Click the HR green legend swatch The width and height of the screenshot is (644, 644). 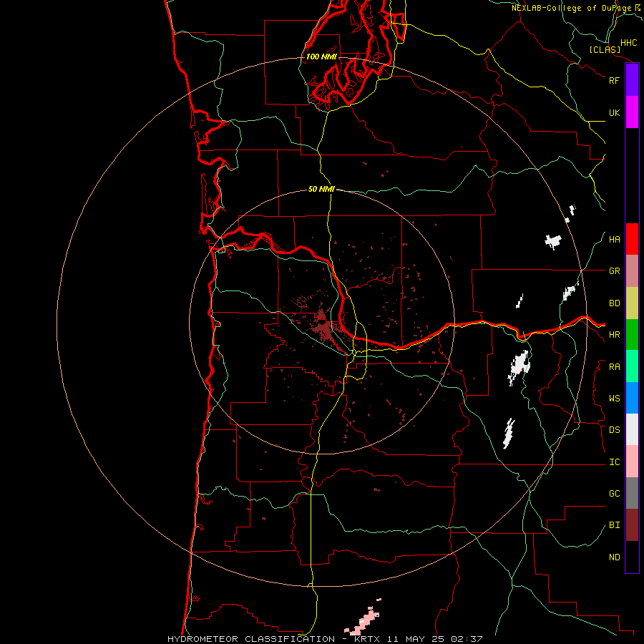tap(632, 335)
